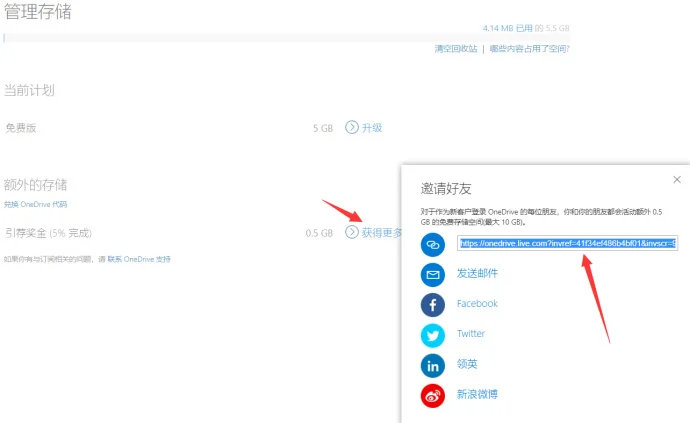Open the 发送邮件 share option

click(477, 273)
